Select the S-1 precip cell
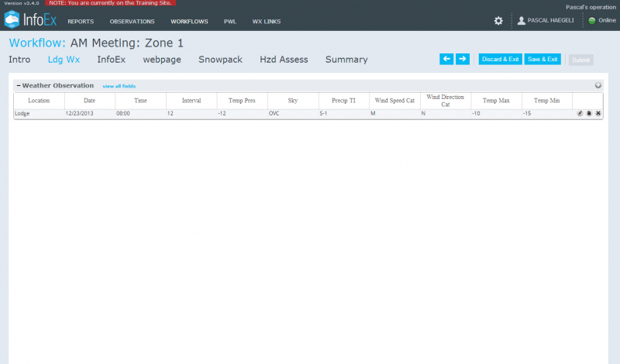Screen dimensions: 620x364 344,113
